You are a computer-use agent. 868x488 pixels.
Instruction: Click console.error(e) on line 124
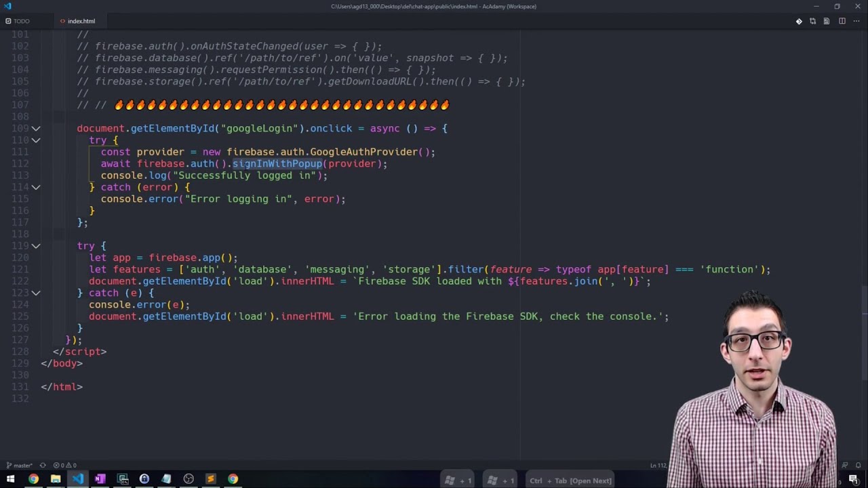(x=137, y=305)
